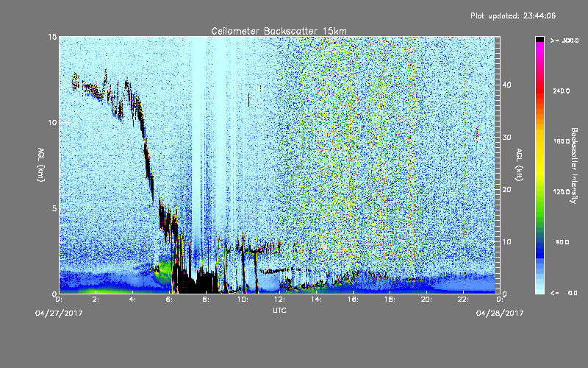588x368 pixels.
Task: Click the 40 kft tick label
Action: pyautogui.click(x=506, y=85)
